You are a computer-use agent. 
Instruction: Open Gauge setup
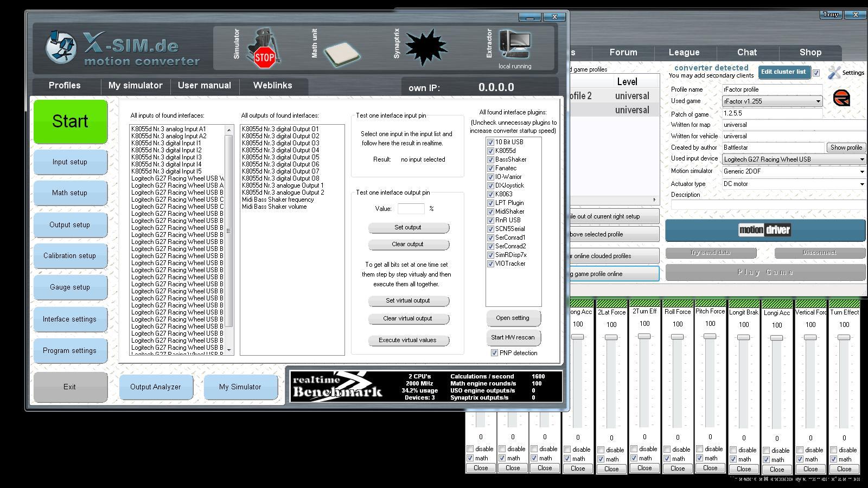tap(70, 287)
